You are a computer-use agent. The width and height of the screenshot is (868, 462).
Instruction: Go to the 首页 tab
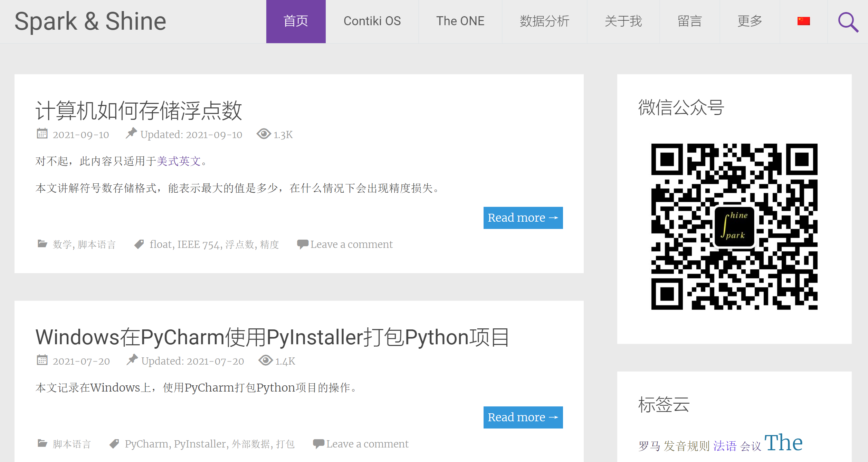click(x=296, y=21)
